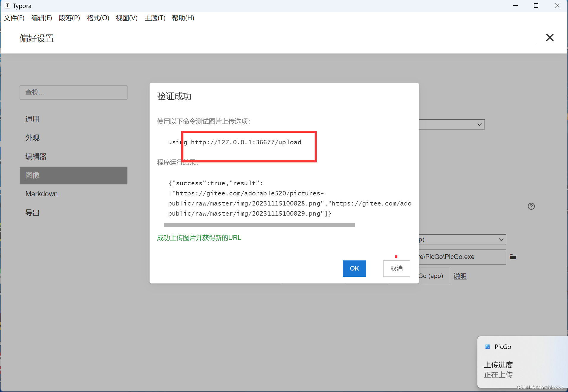Select the 图像 preferences category

[x=73, y=175]
